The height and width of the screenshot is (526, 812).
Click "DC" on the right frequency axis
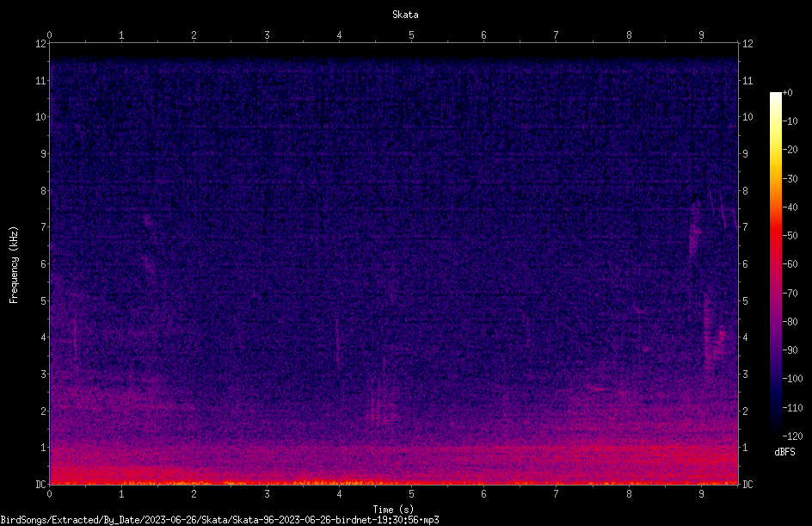point(747,485)
